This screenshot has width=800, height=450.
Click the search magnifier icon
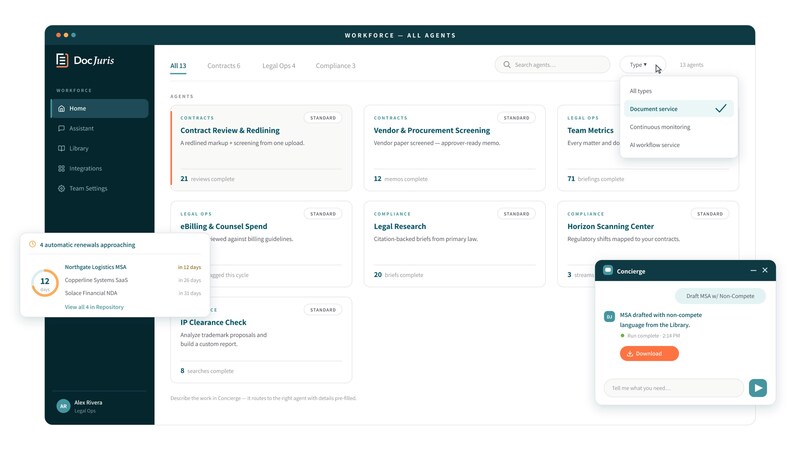[x=507, y=65]
